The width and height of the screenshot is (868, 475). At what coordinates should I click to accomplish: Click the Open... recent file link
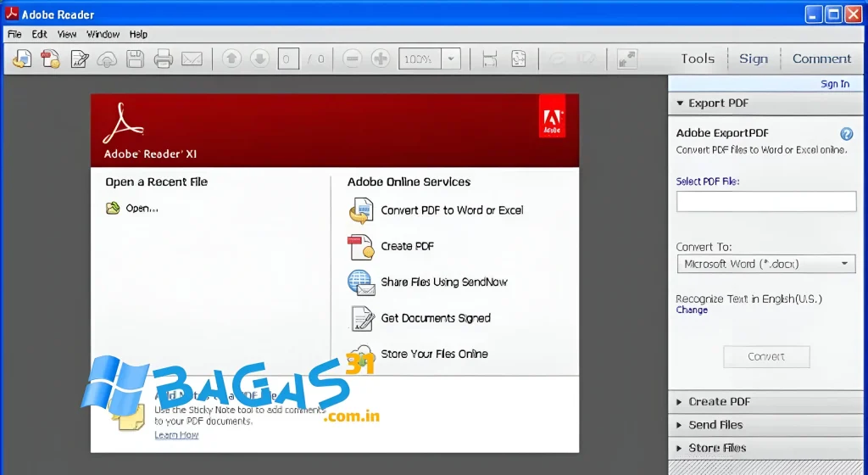pyautogui.click(x=142, y=209)
